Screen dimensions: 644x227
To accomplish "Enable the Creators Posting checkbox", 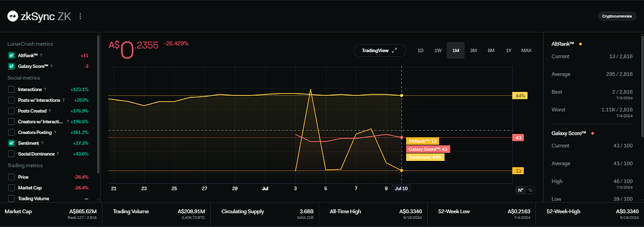I will tap(11, 133).
